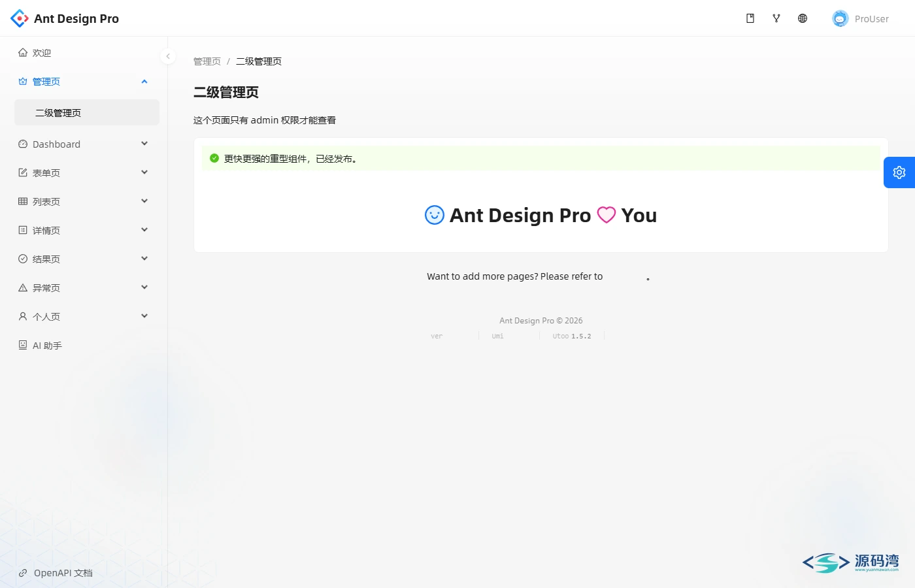The height and width of the screenshot is (588, 915).
Task: Click the form edit icon beside 表单页
Action: tap(23, 173)
